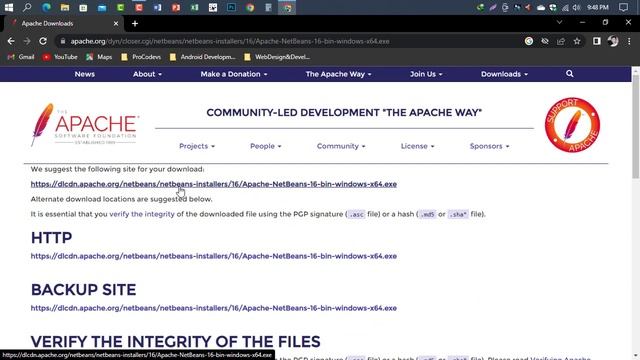Open the Android Development bookmark folder
The height and width of the screenshot is (360, 640).
click(203, 57)
